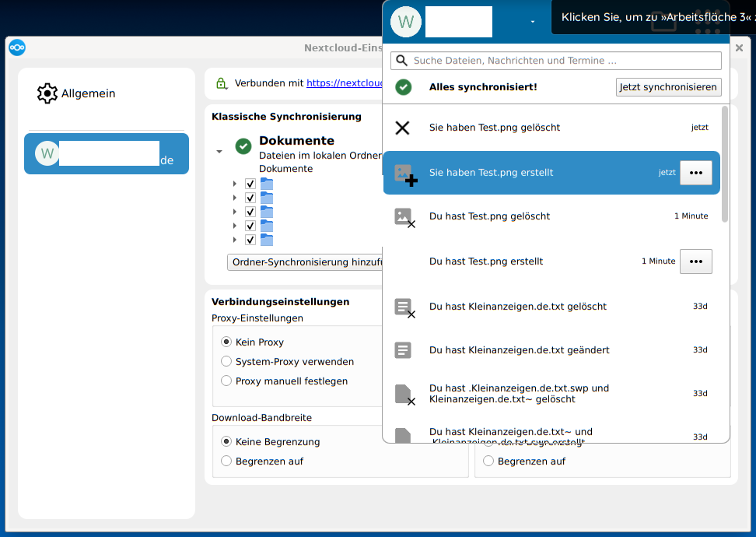Click the Alles synchronisiert! status text
Screen dimensions: 756x537
pyautogui.click(x=483, y=87)
